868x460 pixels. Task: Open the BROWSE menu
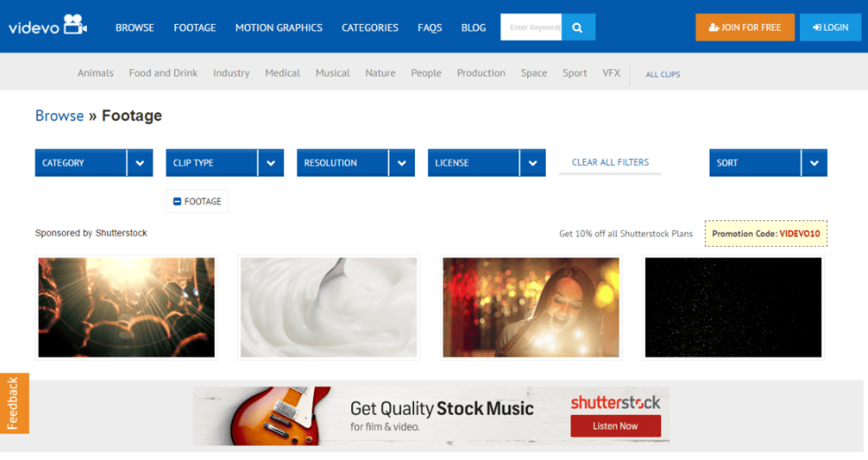134,27
